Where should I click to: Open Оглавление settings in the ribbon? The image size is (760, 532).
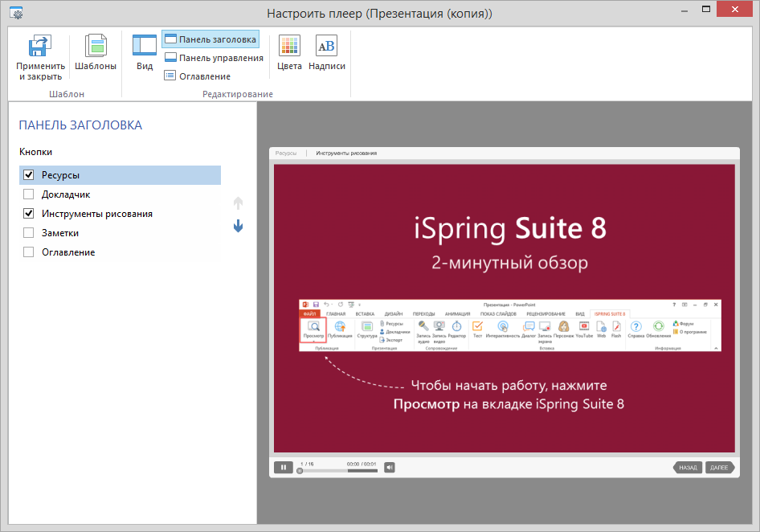pyautogui.click(x=198, y=76)
